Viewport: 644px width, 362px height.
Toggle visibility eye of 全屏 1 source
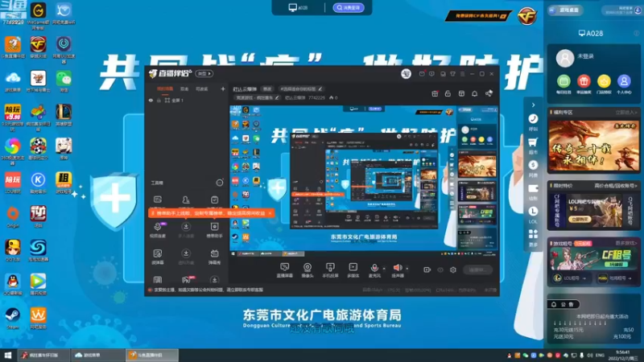[x=151, y=100]
